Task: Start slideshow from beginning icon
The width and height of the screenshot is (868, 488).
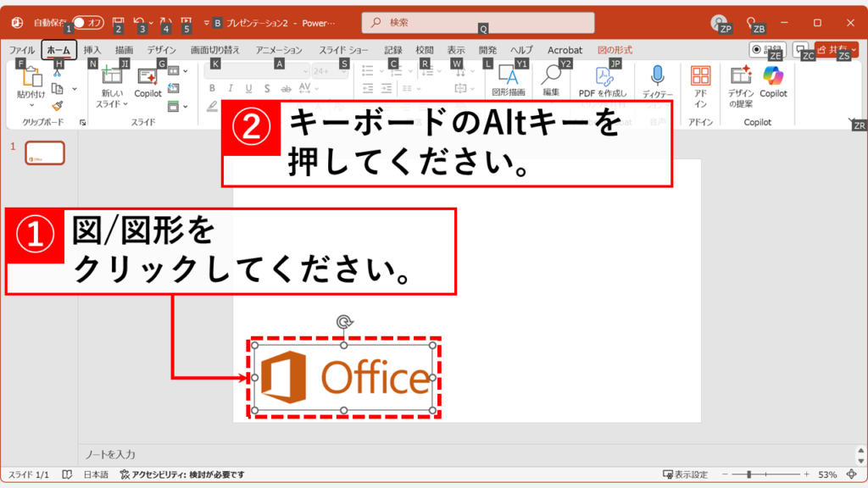Action: pyautogui.click(x=186, y=23)
